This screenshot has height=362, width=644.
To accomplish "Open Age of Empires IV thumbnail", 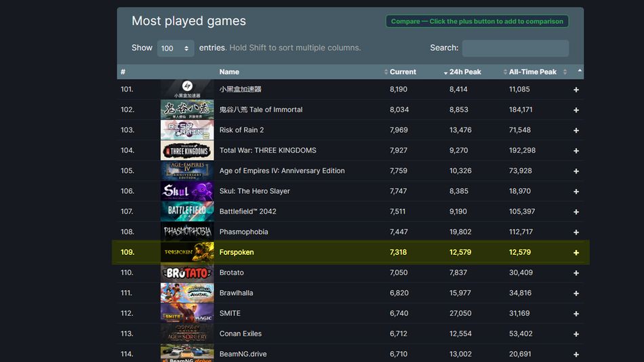I will click(x=187, y=171).
